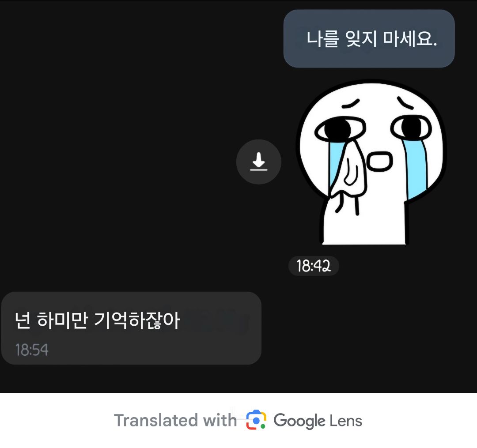Tap the word '기억하잖아' in the incoming message

[x=137, y=320]
